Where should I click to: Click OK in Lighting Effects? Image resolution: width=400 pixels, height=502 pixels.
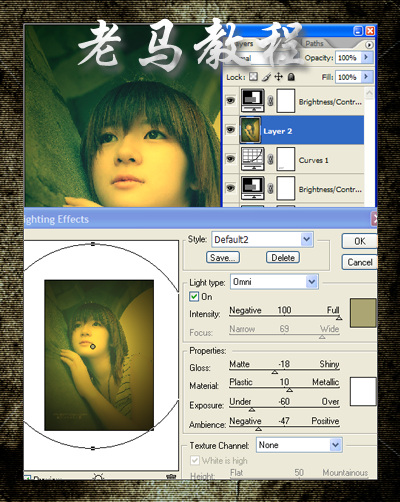[359, 241]
